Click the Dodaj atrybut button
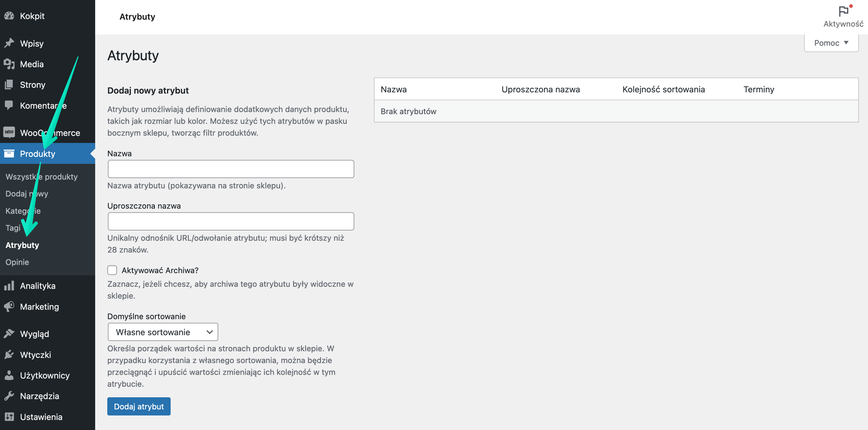This screenshot has width=868, height=430. pos(139,406)
